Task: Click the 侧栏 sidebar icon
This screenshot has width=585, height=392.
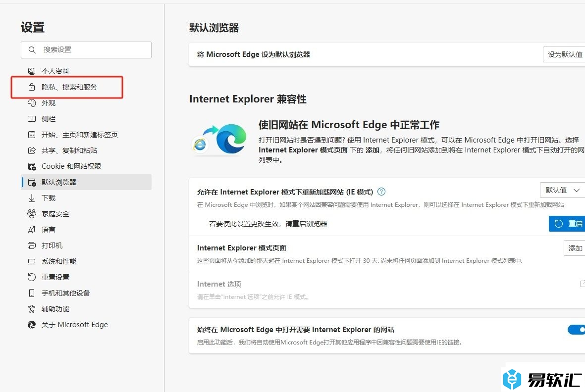Action: coord(32,119)
